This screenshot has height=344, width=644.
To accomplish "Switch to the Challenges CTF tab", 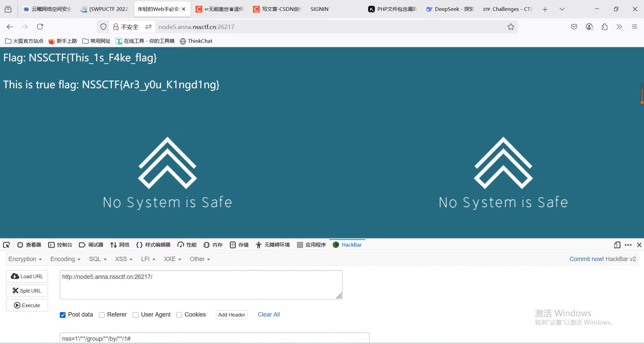I will 507,9.
